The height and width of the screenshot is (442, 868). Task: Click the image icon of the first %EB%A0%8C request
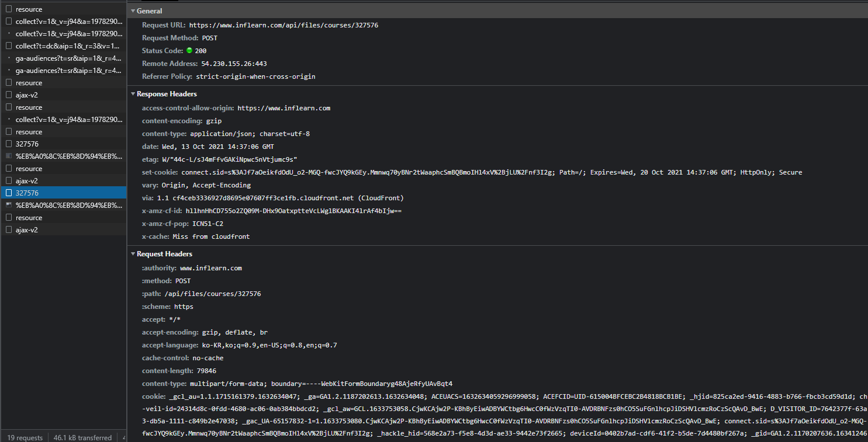[x=9, y=156]
